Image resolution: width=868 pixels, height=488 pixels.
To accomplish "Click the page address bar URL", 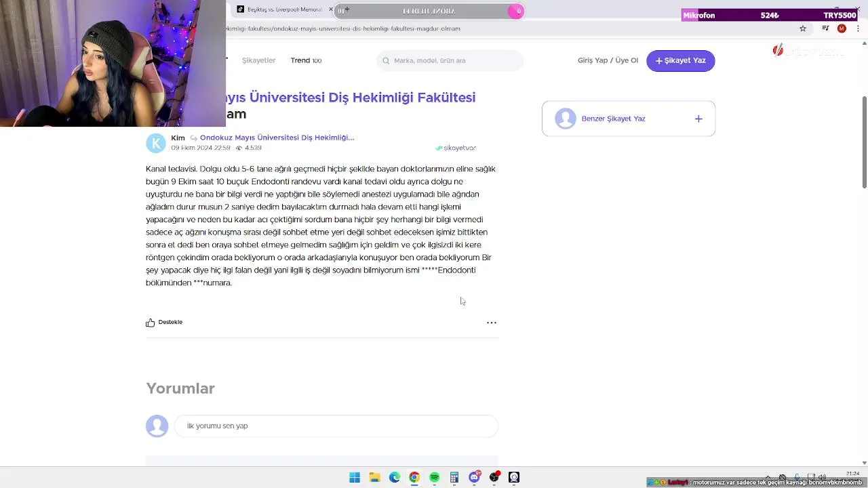I will pyautogui.click(x=343, y=28).
